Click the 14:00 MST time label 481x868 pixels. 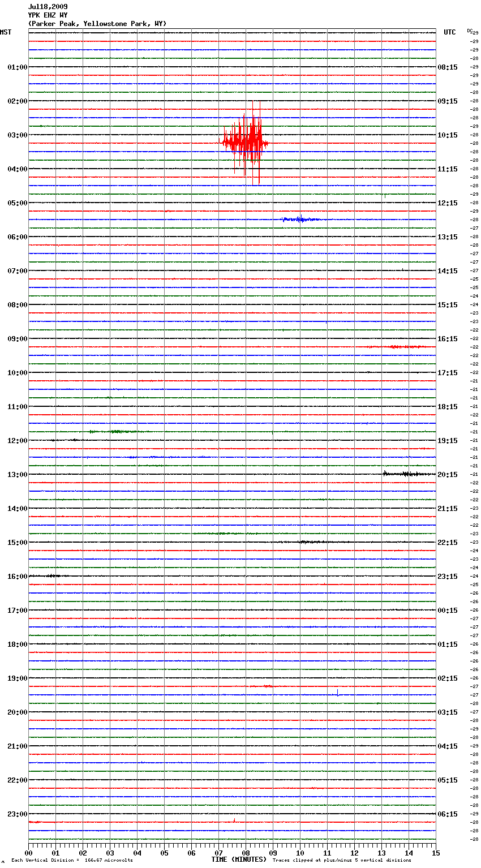coord(18,509)
